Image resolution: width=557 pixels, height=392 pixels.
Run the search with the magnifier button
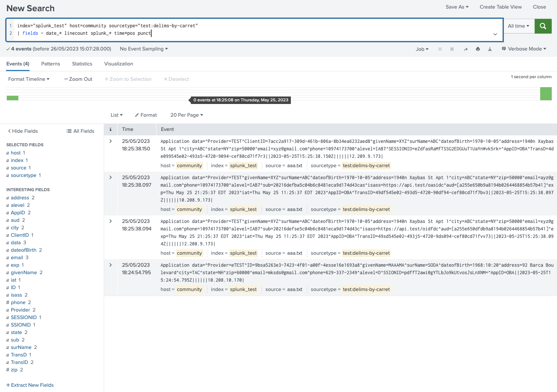[543, 26]
